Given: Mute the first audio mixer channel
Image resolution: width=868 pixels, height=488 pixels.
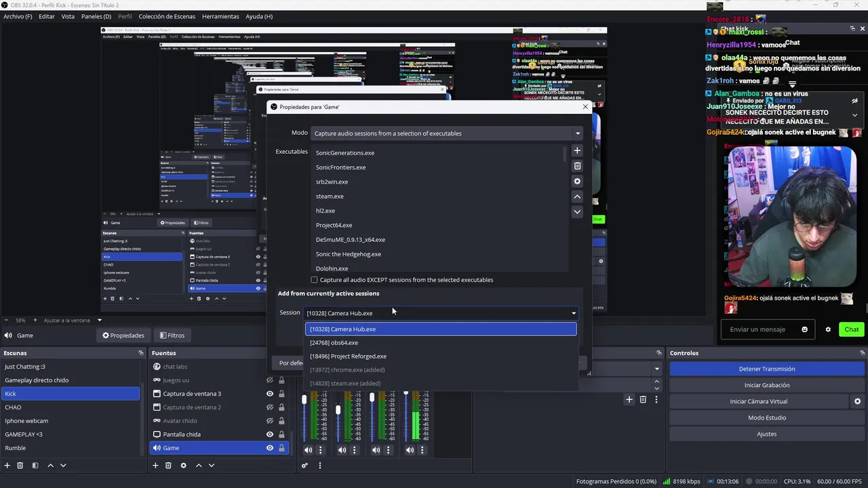Looking at the screenshot, I should point(308,450).
